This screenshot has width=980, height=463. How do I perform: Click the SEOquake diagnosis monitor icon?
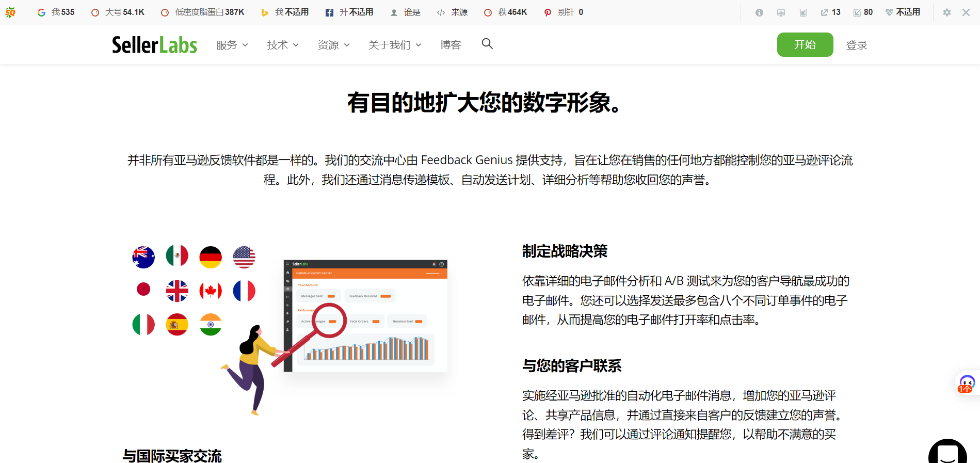pyautogui.click(x=781, y=12)
